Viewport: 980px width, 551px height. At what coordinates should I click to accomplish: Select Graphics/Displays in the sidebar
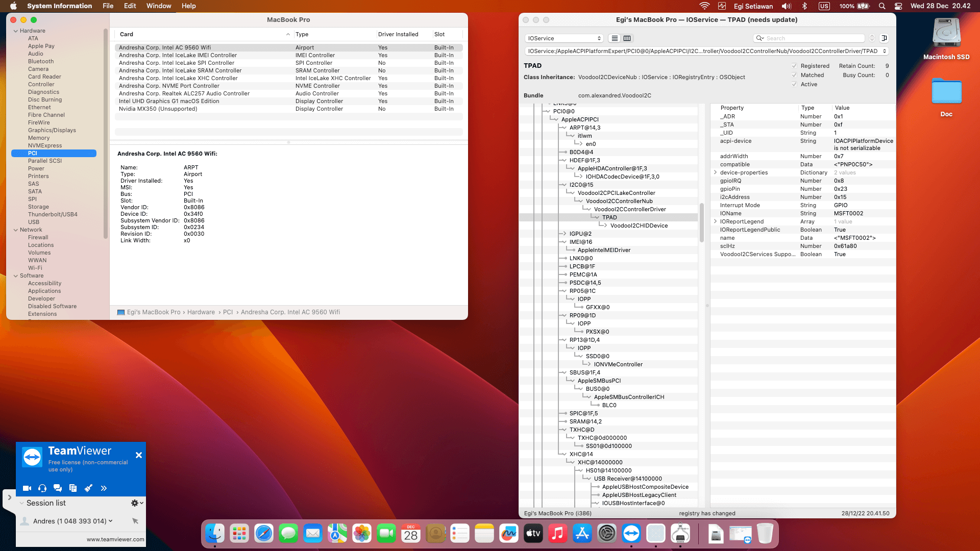pos(52,130)
